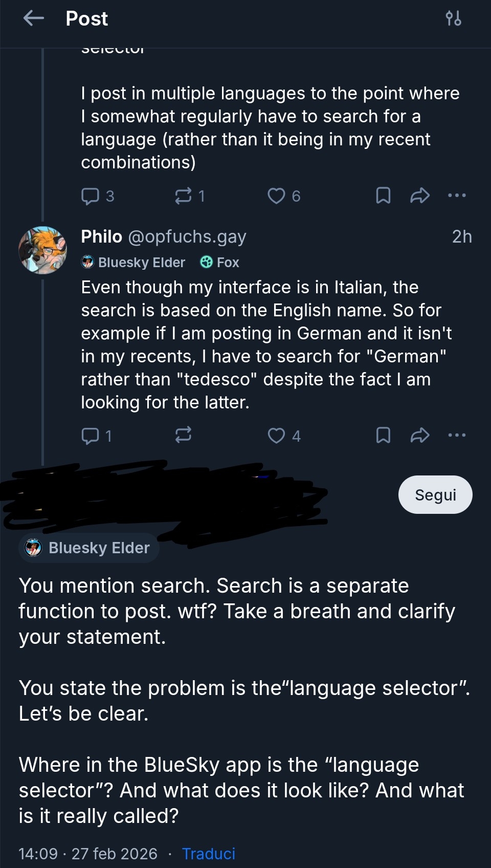Open Philo's fox avatar
The width and height of the screenshot is (491, 868).
point(43,250)
